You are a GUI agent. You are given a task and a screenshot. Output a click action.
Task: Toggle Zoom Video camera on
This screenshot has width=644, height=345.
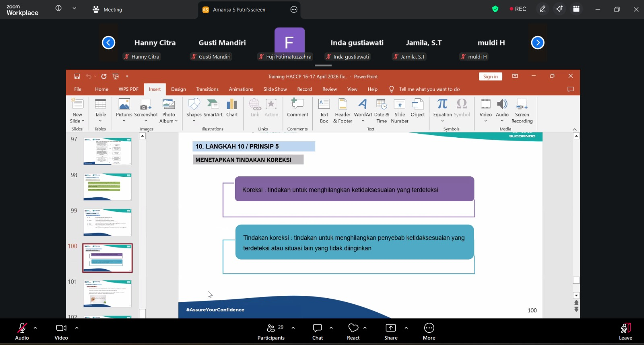(61, 332)
